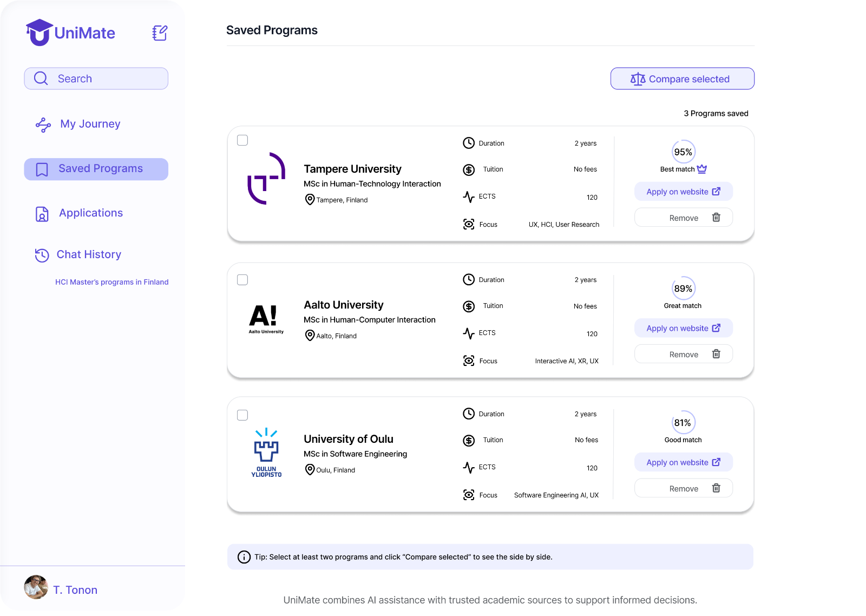Screen dimensions: 866x616
Task: Click the Focus eye icon in Oulu card
Action: click(469, 495)
